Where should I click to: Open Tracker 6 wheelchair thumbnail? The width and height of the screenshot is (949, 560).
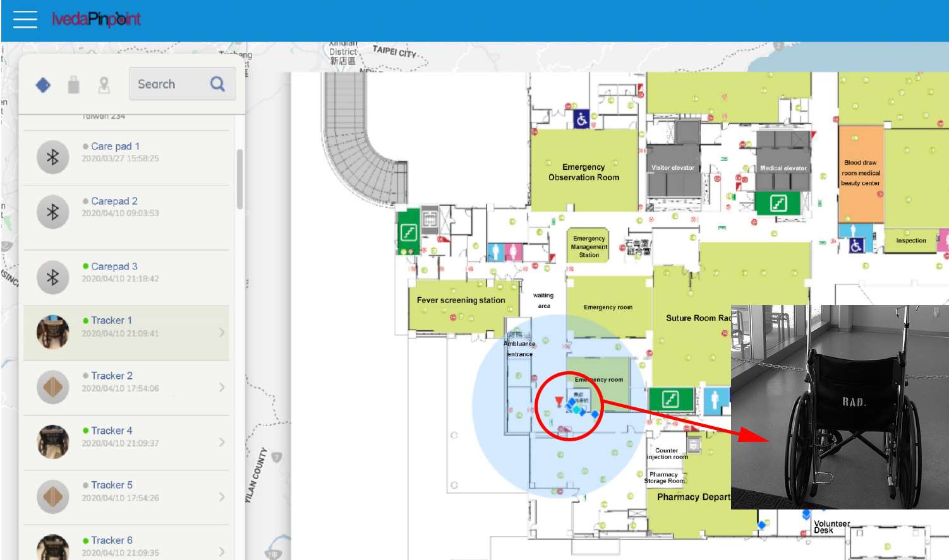[53, 548]
